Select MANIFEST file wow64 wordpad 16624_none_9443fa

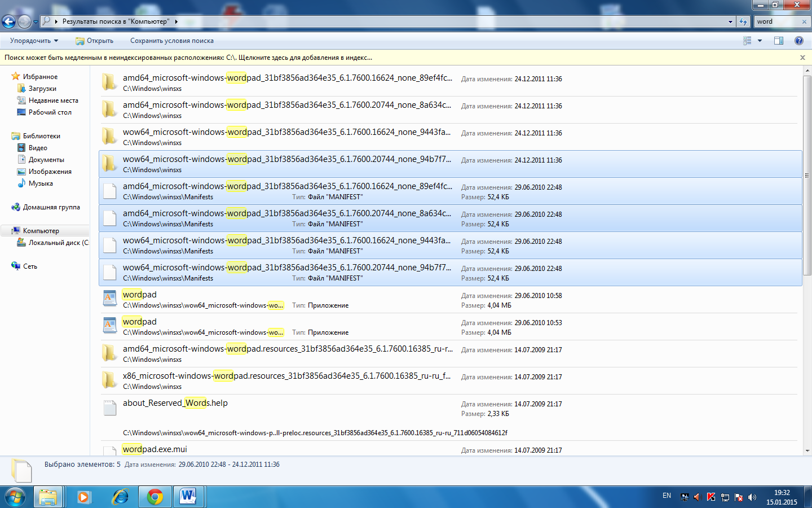coord(450,246)
